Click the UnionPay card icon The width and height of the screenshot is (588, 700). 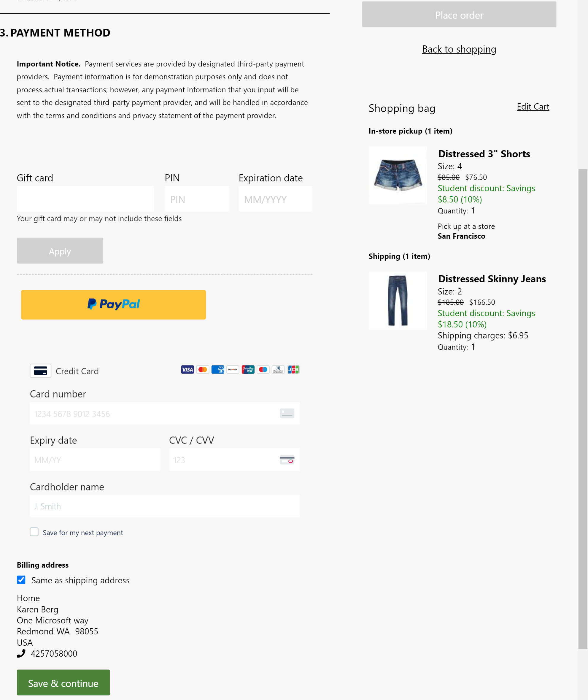(x=247, y=370)
